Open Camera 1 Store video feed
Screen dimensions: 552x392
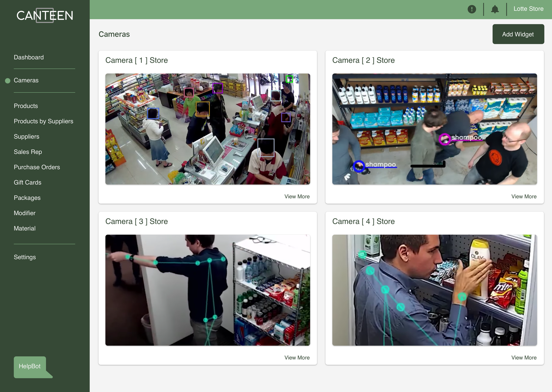point(208,129)
